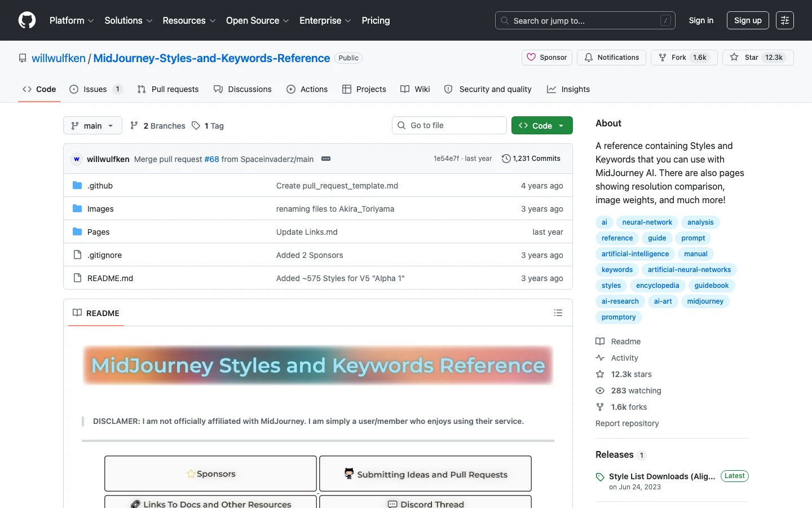Viewport: 812px width, 508px height.
Task: Open Style List Downloads release
Action: point(662,476)
